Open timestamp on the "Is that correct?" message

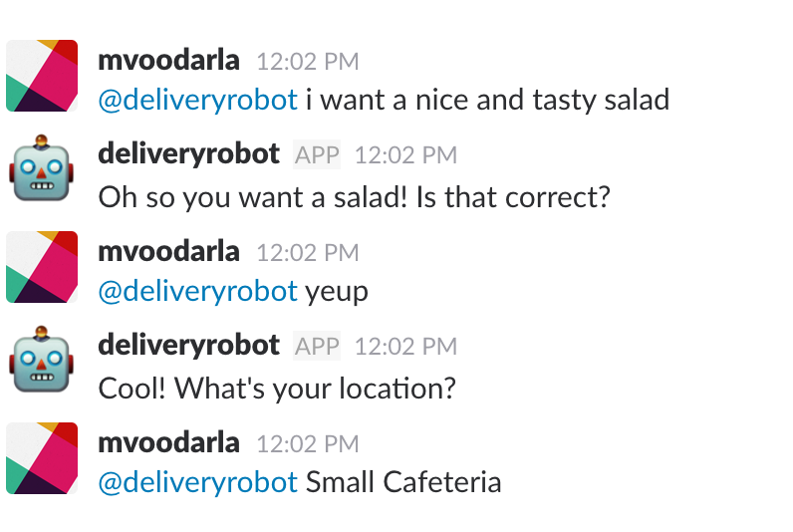tap(405, 155)
